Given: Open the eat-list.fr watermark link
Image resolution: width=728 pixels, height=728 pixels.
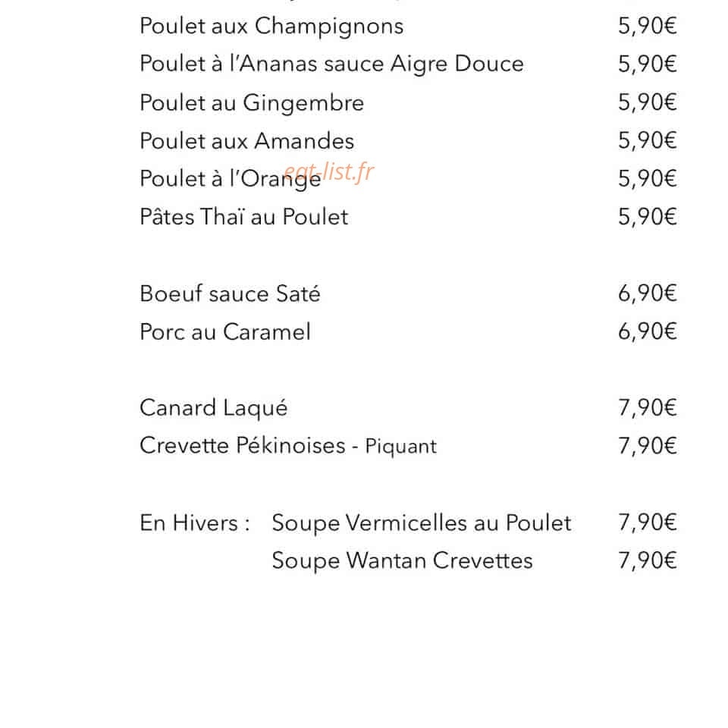Looking at the screenshot, I should click(x=328, y=172).
